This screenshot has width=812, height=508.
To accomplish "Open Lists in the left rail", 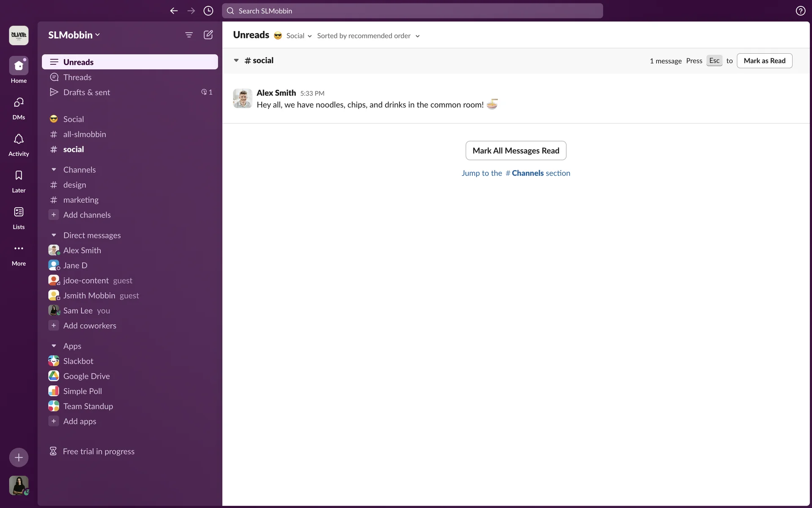I will 19,217.
